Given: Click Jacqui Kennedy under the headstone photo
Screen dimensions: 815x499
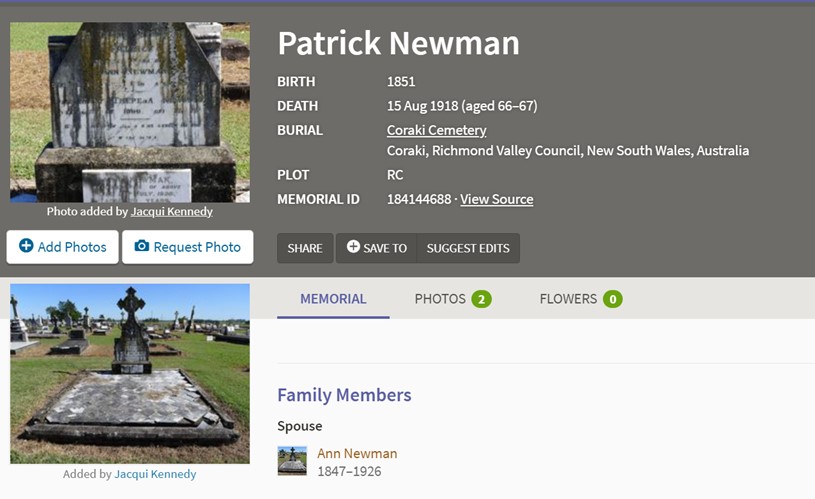Looking at the screenshot, I should click(171, 212).
